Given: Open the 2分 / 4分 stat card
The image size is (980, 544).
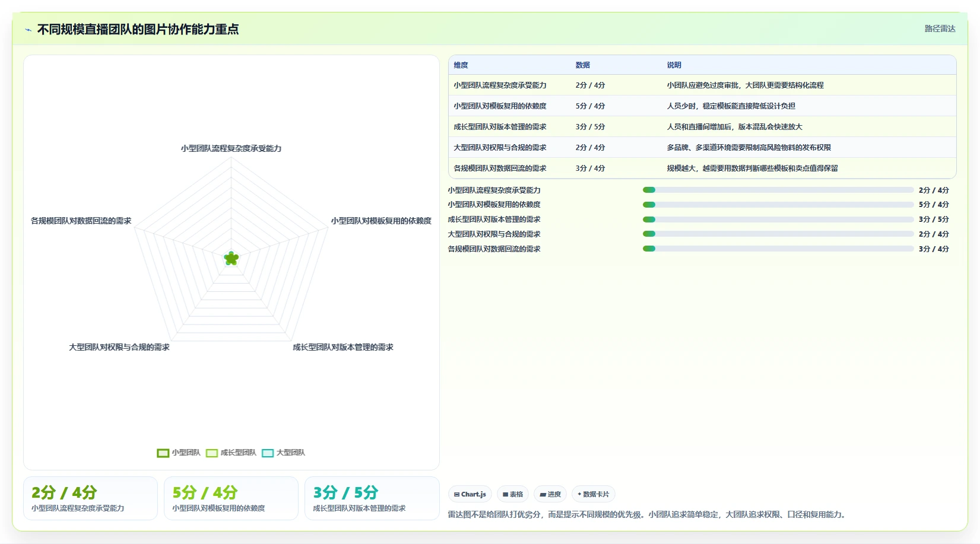Looking at the screenshot, I should (90, 498).
